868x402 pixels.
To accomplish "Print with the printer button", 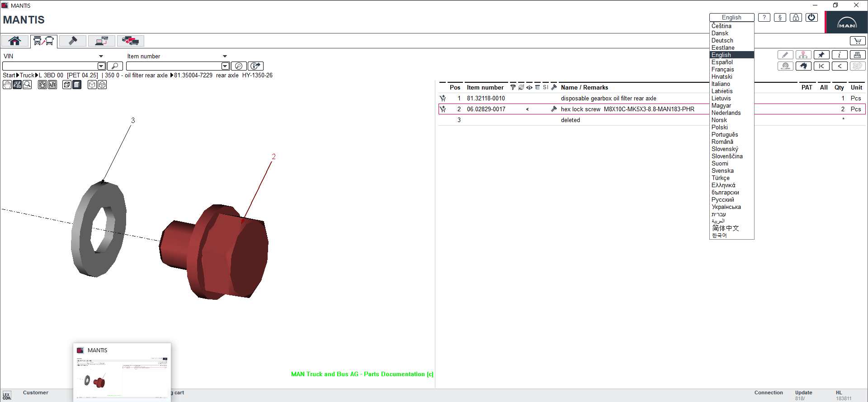I will click(858, 55).
